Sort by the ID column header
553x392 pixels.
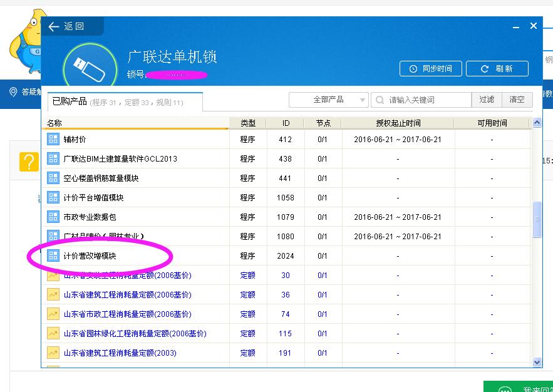click(286, 123)
